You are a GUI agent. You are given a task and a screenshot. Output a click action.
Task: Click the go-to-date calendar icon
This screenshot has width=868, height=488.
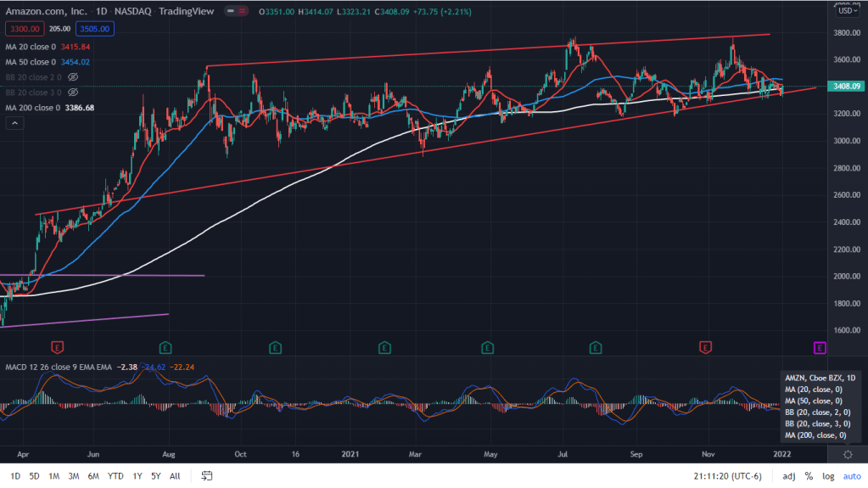(x=206, y=476)
